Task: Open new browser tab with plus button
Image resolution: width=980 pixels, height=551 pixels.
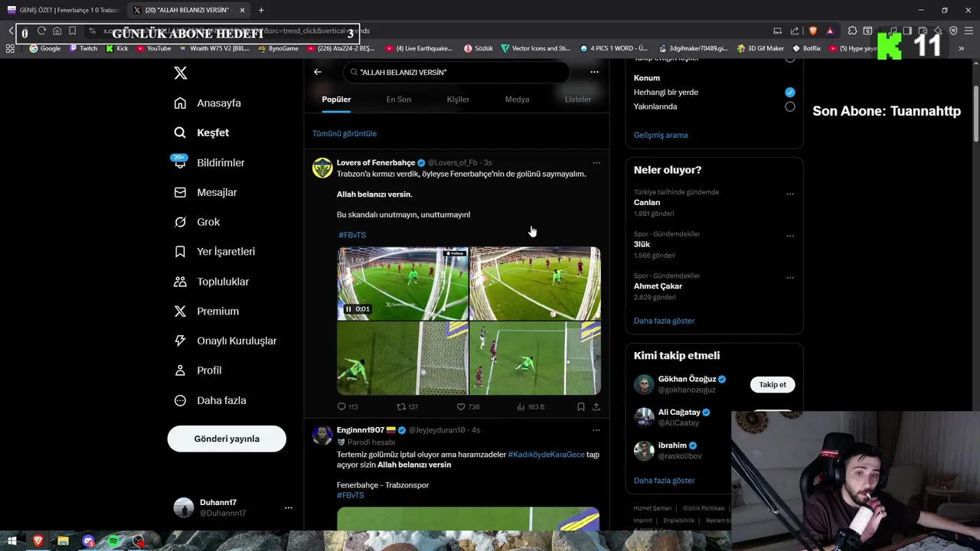Action: coord(261,10)
